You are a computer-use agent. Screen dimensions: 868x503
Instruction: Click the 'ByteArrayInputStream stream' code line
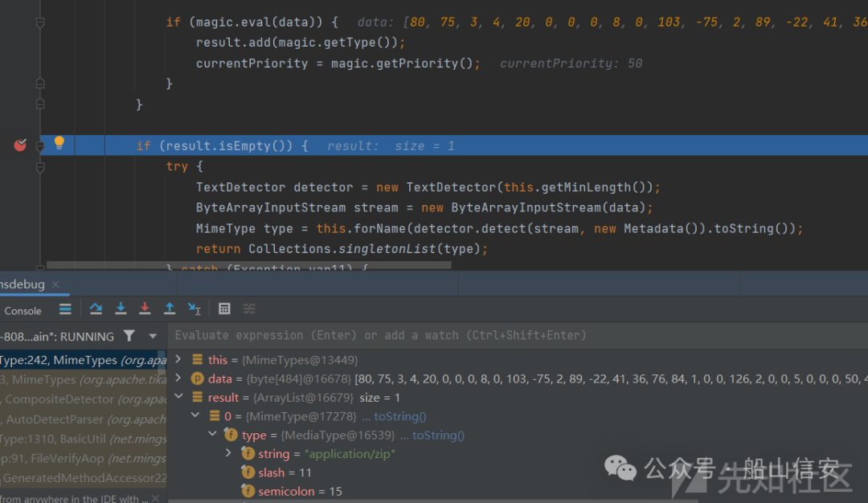[x=424, y=208]
